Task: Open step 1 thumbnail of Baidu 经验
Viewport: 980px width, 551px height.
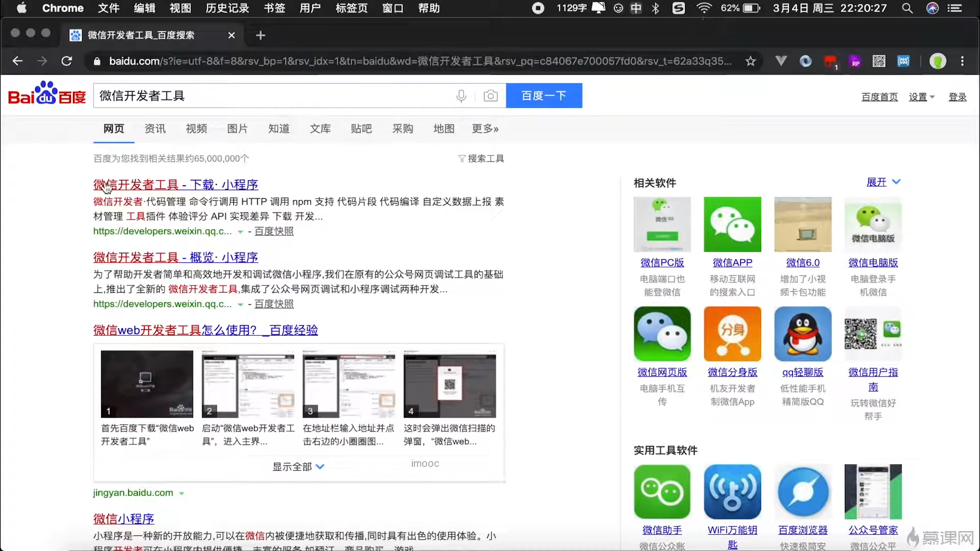Action: [x=147, y=384]
